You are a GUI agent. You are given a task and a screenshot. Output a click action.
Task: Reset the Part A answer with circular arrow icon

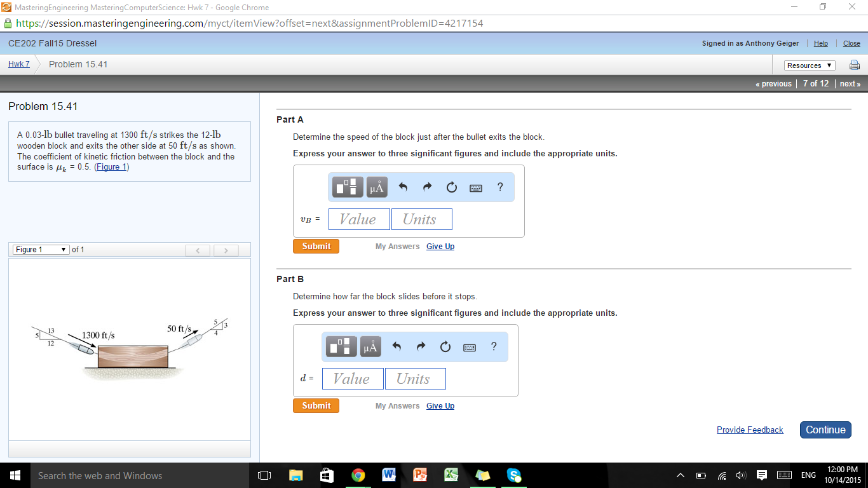tap(451, 187)
